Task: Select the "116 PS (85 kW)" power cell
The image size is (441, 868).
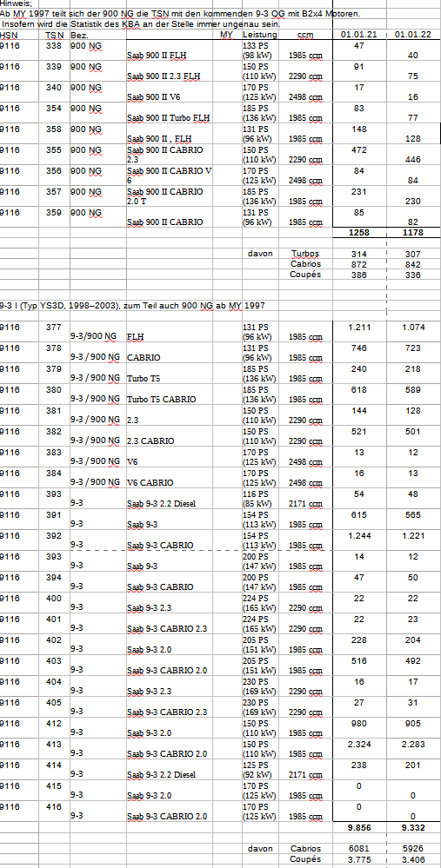Action: (x=259, y=499)
